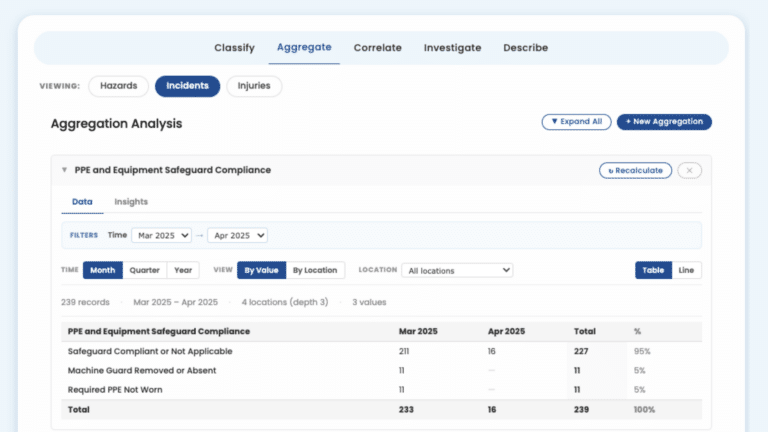This screenshot has width=768, height=432.
Task: Go to the Investigate tab
Action: (453, 48)
